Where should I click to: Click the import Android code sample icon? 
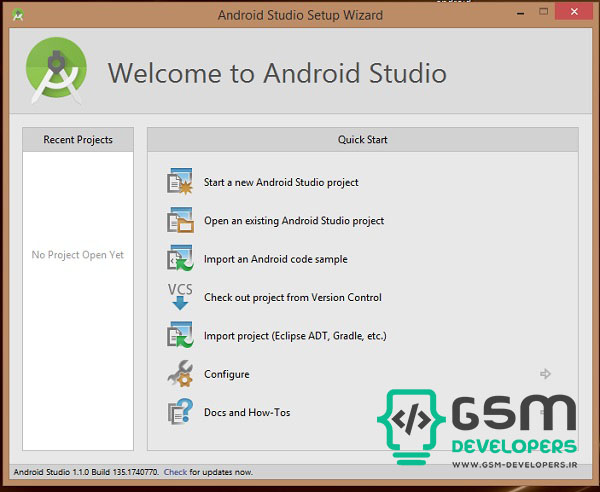coord(180,258)
